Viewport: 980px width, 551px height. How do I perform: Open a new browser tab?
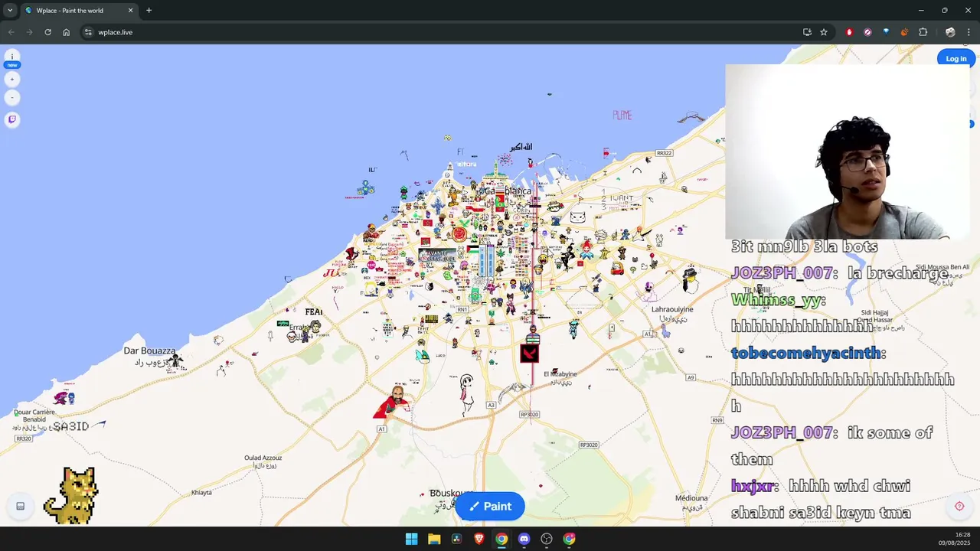[149, 11]
